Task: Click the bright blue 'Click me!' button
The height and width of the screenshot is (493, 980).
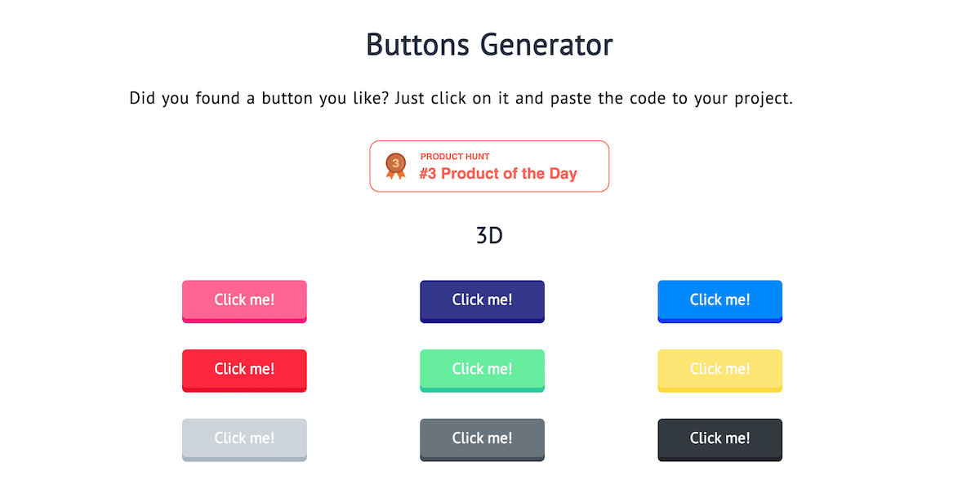Action: coord(719,300)
